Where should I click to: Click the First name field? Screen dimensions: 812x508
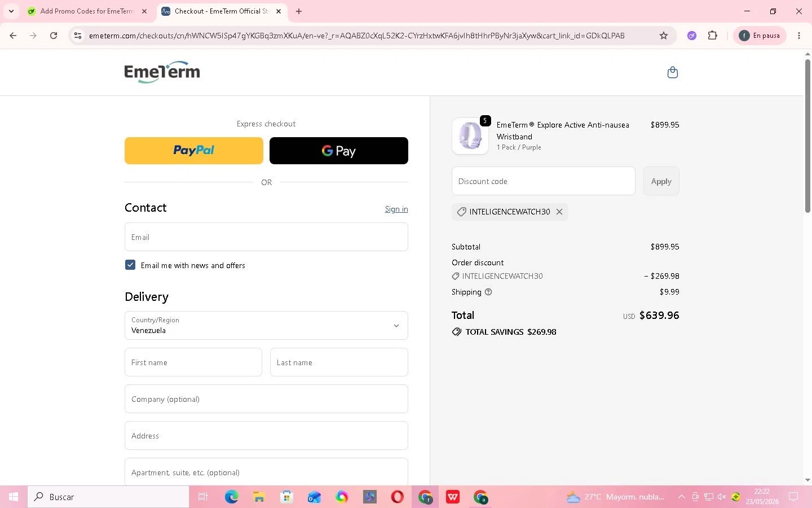pos(193,362)
